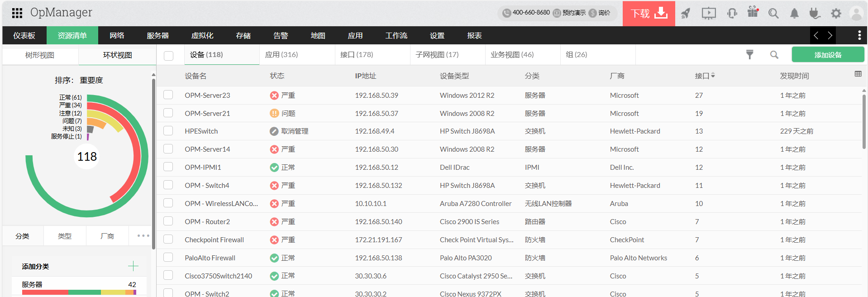Open the 服务器 menu
Viewport: 868px width, 297px height.
point(157,35)
